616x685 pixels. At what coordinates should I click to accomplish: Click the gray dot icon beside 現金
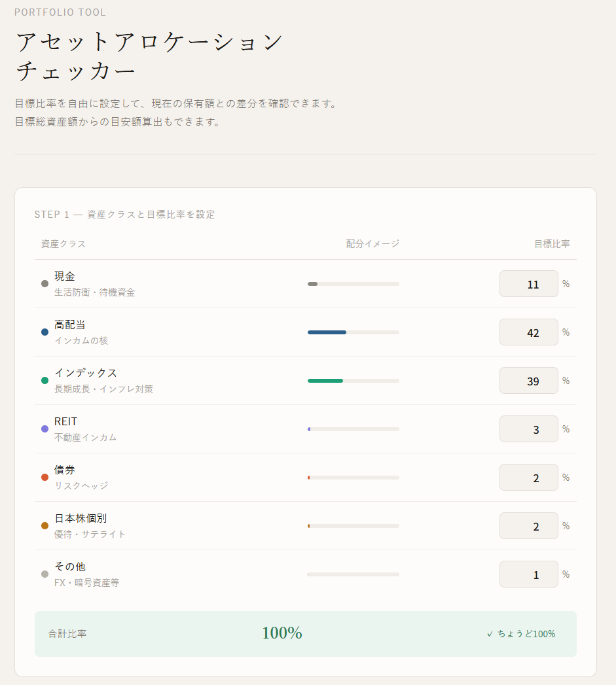pos(45,284)
